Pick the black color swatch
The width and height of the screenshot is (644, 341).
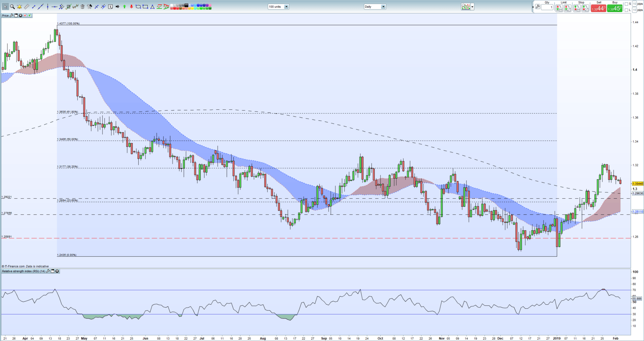click(186, 5)
